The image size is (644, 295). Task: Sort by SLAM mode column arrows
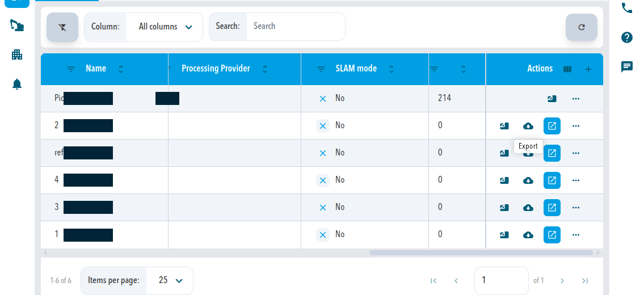tap(392, 69)
